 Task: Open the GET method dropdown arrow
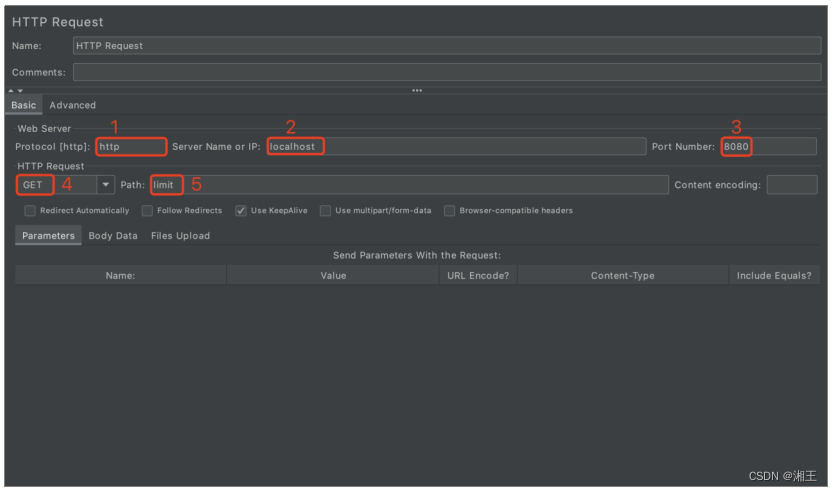click(106, 185)
